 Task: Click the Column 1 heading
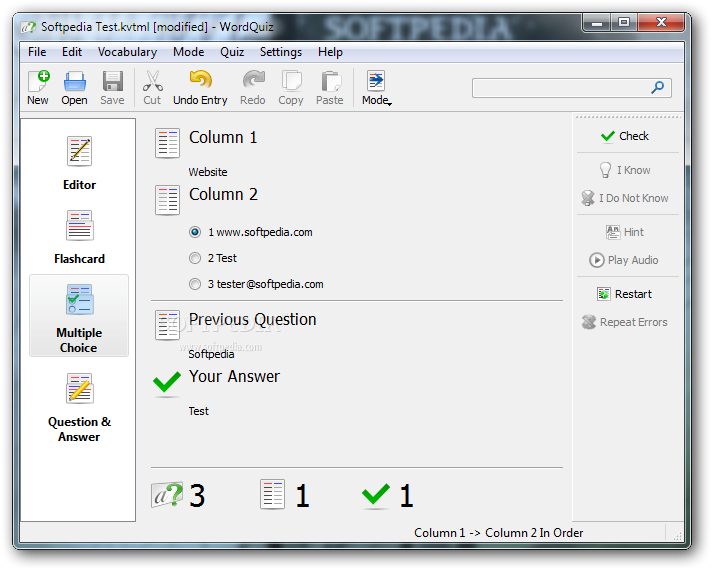click(x=223, y=137)
